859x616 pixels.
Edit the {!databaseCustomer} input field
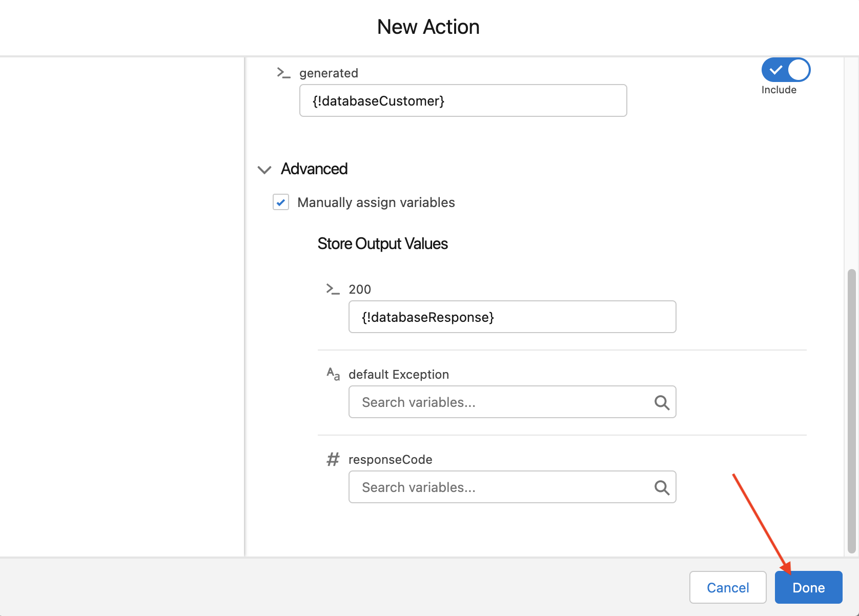462,100
